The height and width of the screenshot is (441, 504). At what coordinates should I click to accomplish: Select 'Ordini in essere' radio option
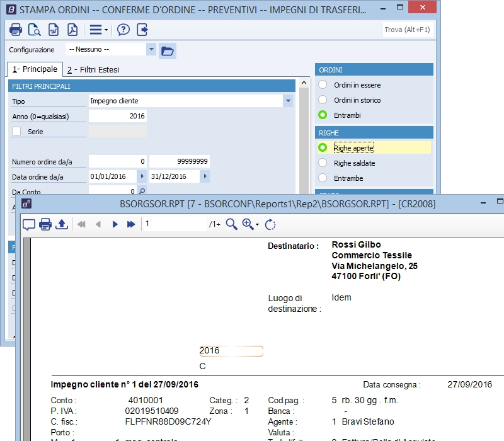[x=323, y=85]
